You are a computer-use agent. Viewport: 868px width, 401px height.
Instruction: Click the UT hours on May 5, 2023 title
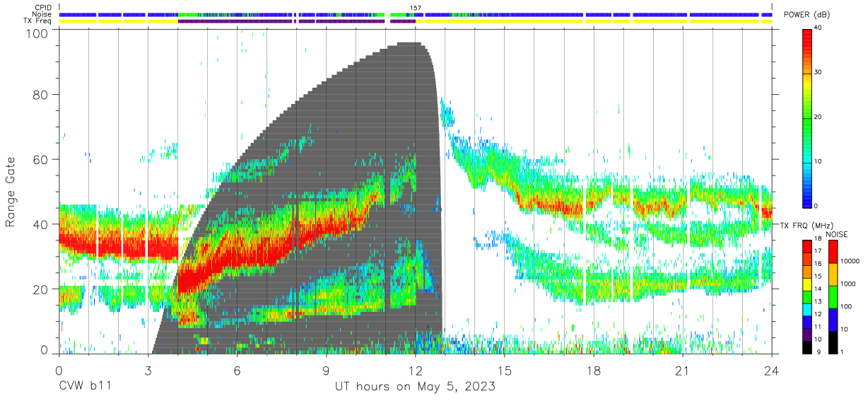(415, 387)
